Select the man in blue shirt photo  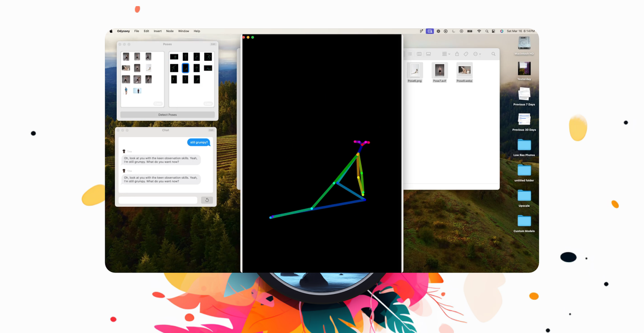(126, 91)
